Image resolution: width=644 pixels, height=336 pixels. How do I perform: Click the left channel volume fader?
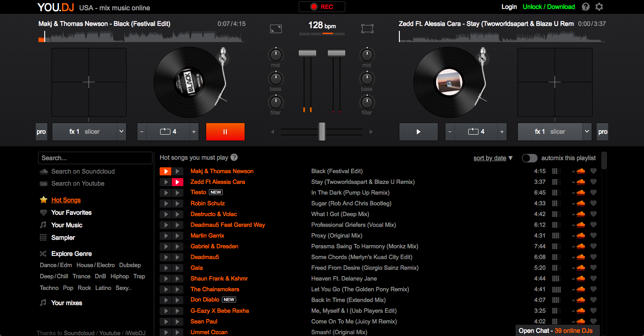[x=307, y=53]
